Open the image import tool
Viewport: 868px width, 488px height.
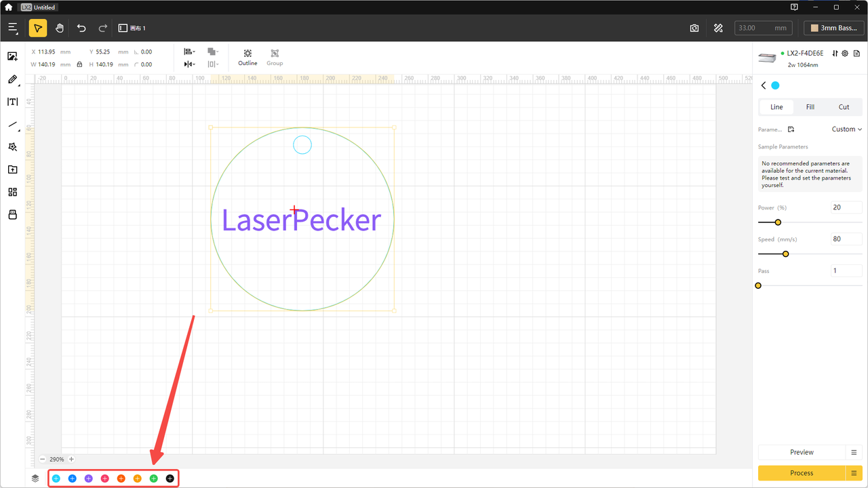point(12,56)
